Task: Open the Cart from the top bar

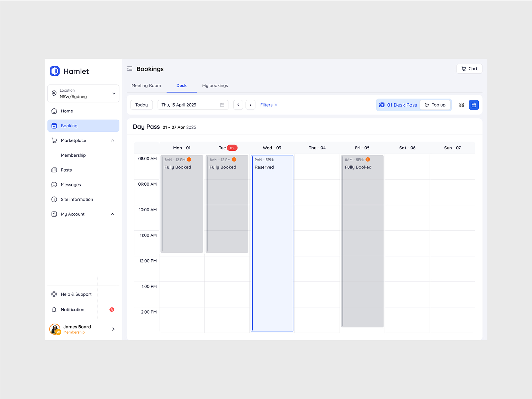Action: (x=469, y=68)
